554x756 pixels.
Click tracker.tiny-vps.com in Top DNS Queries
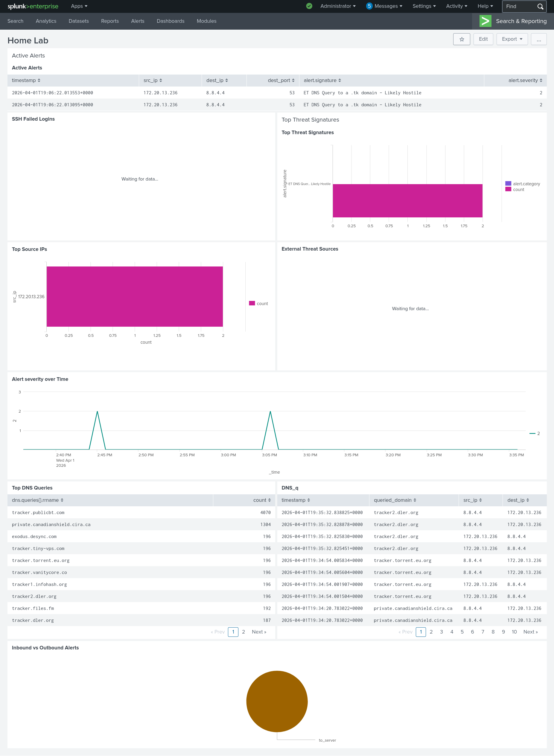pos(38,549)
